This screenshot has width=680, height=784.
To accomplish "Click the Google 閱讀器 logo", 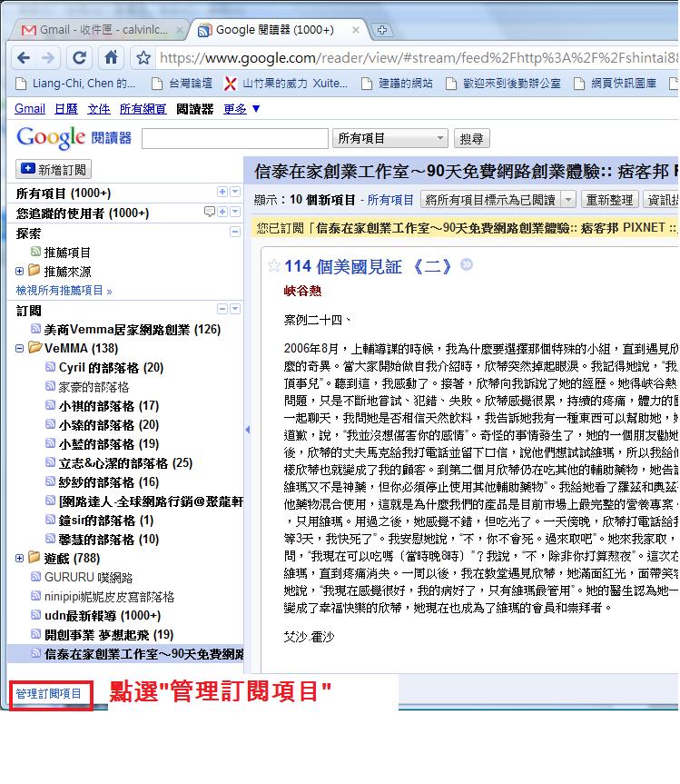I will [74, 137].
